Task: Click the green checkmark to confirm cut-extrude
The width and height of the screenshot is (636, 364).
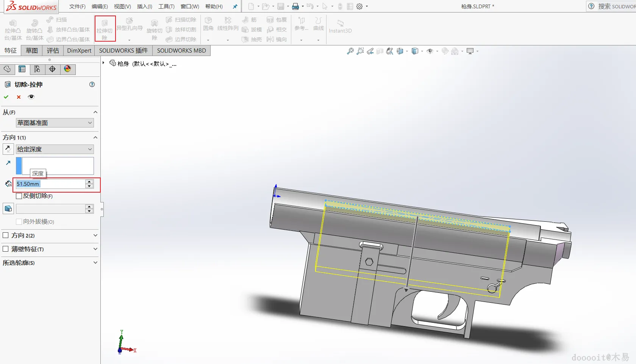Action: 6,97
